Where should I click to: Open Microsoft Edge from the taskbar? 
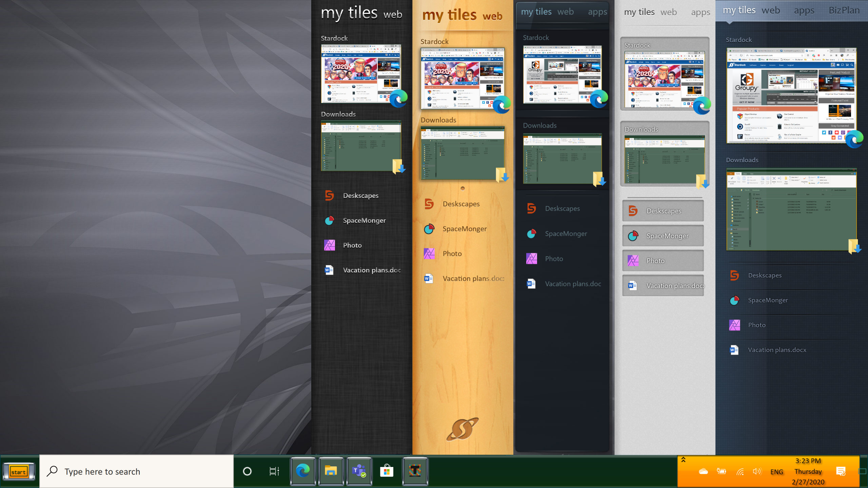click(303, 471)
